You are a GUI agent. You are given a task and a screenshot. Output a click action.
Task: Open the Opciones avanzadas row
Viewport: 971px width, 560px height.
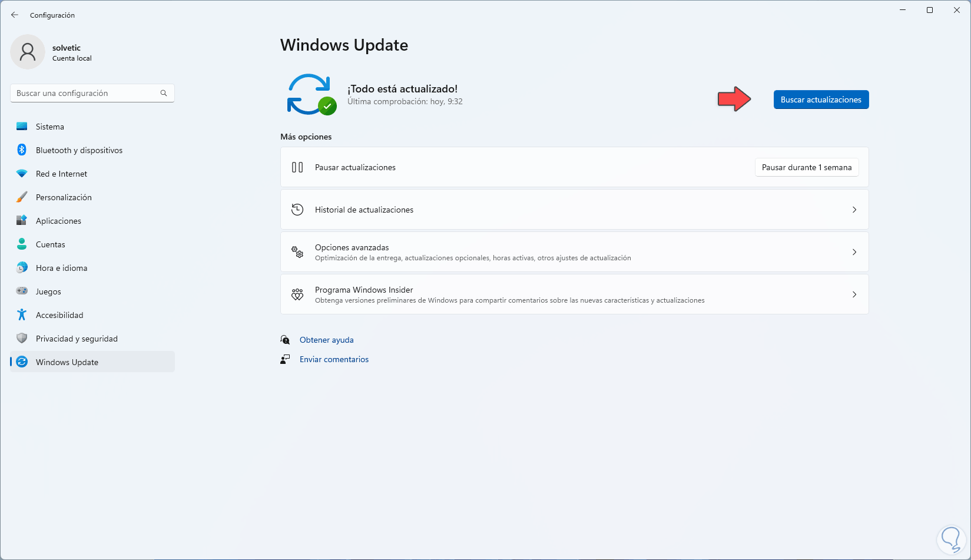click(575, 252)
